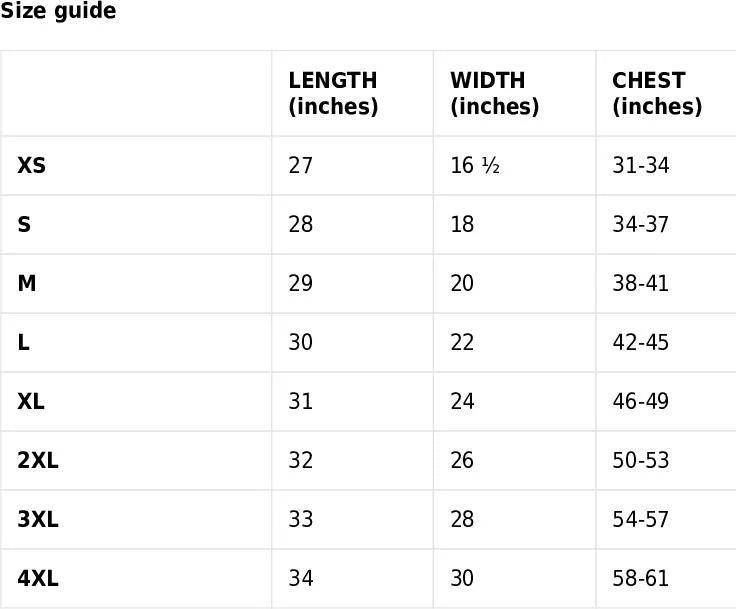
Task: Click the length value 29 for M
Action: (301, 283)
